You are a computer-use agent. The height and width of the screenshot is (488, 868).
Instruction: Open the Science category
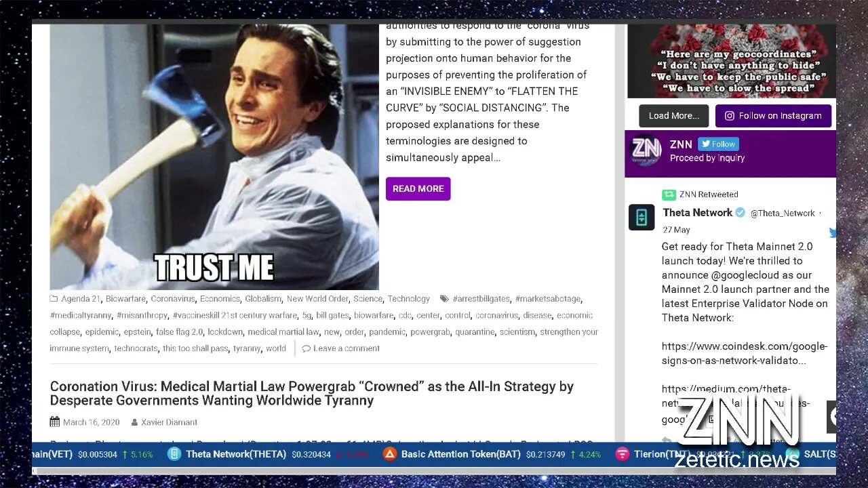368,299
